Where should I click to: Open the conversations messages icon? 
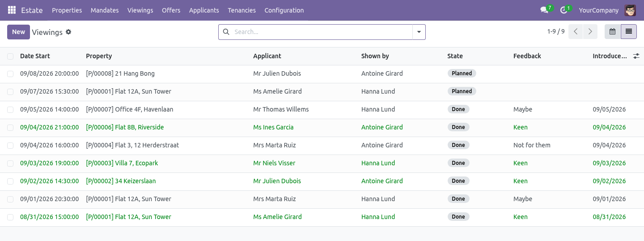tap(544, 10)
